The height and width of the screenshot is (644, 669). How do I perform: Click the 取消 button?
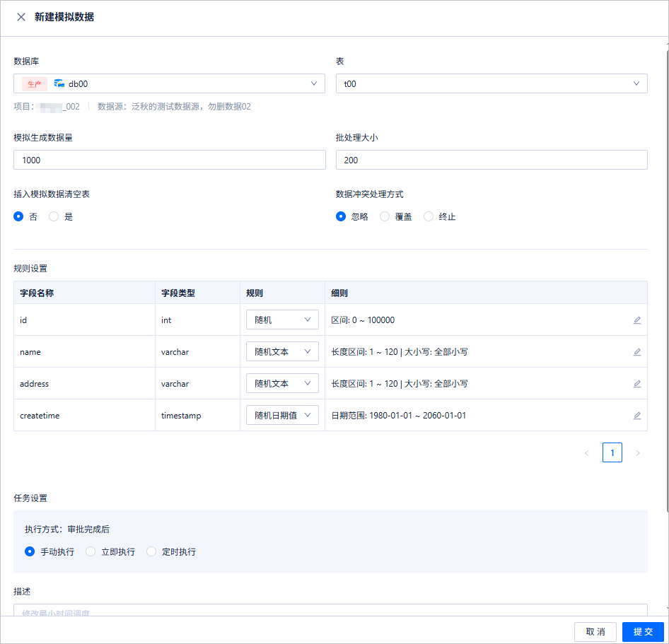point(595,632)
